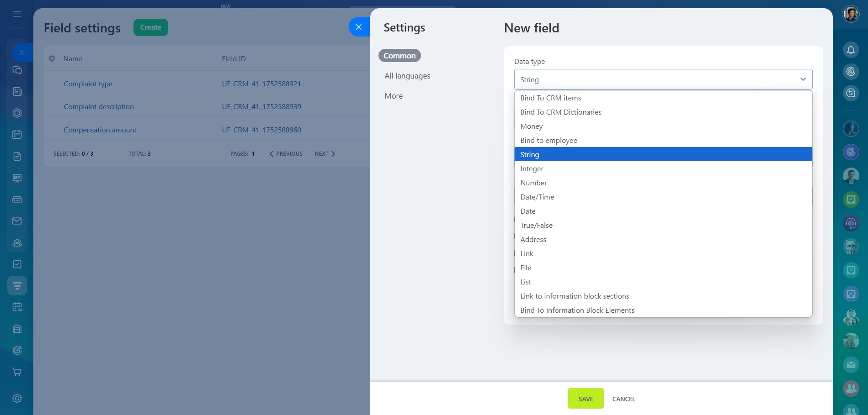Open the shopping cart icon in sidebar
Screen dimensions: 868x415
17,372
